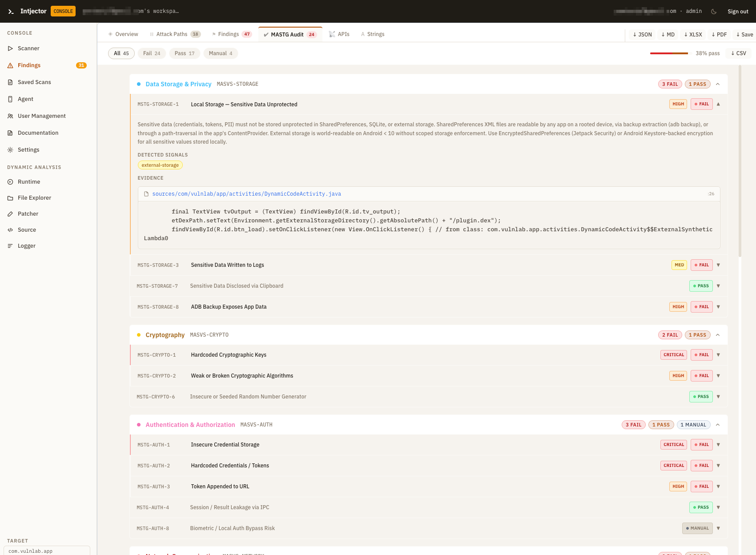The width and height of the screenshot is (756, 555).
Task: Click the page vertical scrollbar
Action: point(740,161)
